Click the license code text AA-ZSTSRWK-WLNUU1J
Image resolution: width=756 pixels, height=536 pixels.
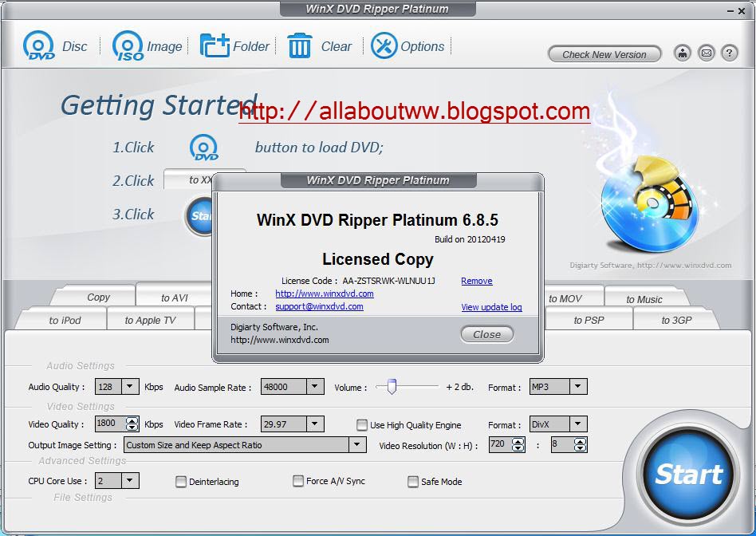click(x=388, y=281)
